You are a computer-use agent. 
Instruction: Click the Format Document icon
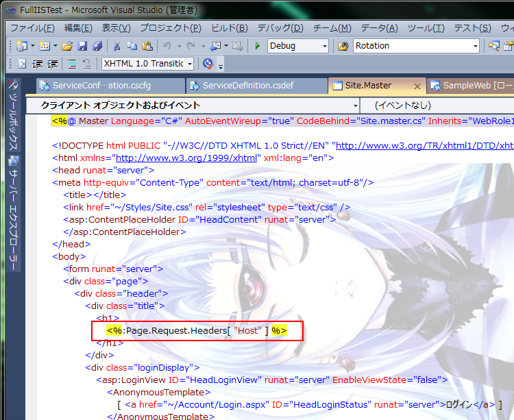pyautogui.click(x=22, y=64)
